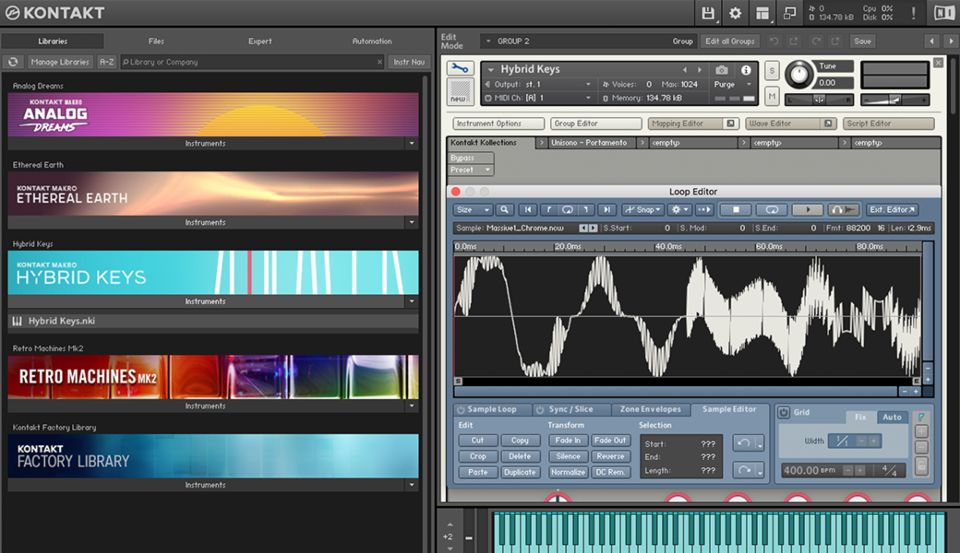The width and height of the screenshot is (960, 553).
Task: Click the pan slider under Tune knob
Action: pyautogui.click(x=819, y=99)
